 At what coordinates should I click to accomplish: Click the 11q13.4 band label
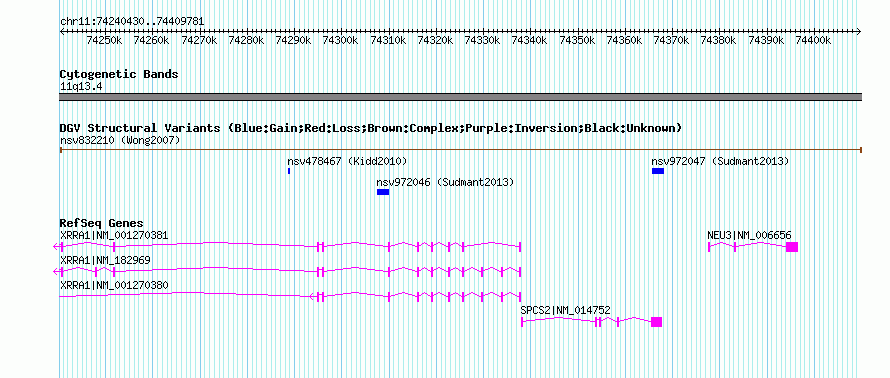pyautogui.click(x=81, y=87)
